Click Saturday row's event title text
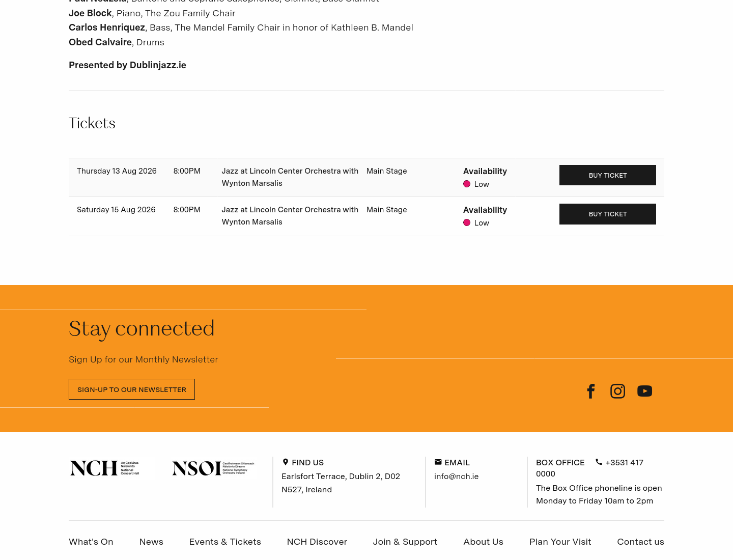Image resolution: width=733 pixels, height=560 pixels. tap(290, 216)
